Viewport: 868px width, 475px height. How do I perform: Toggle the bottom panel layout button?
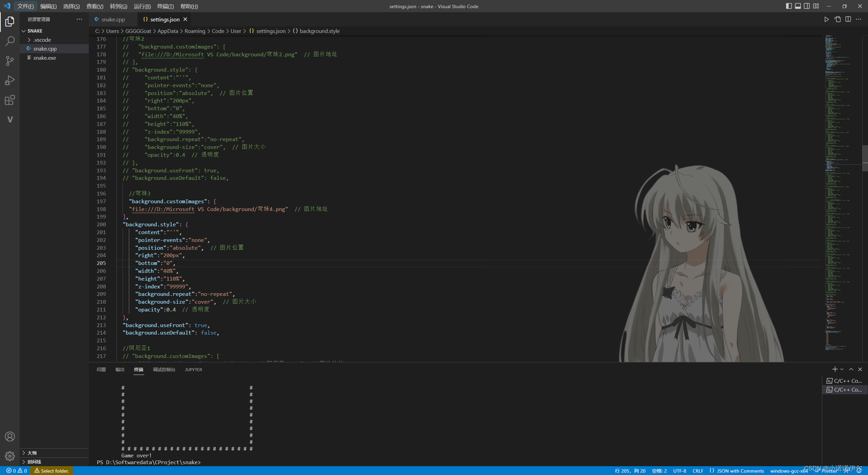coord(798,6)
